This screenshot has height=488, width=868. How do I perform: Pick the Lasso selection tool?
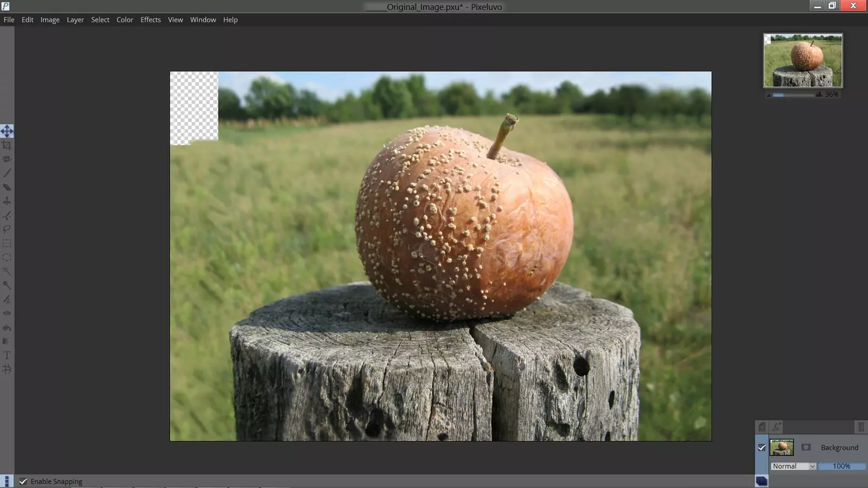coord(7,229)
